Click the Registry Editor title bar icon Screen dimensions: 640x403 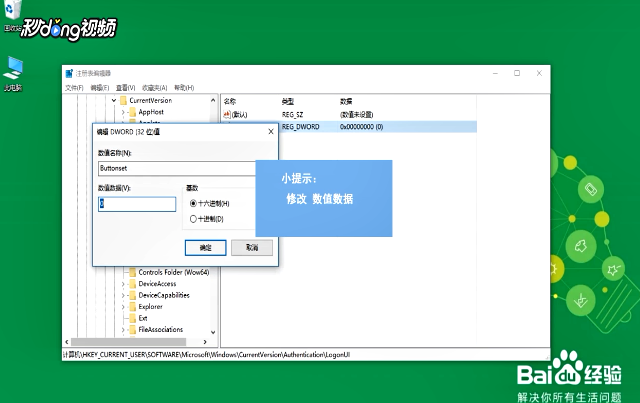[69, 73]
